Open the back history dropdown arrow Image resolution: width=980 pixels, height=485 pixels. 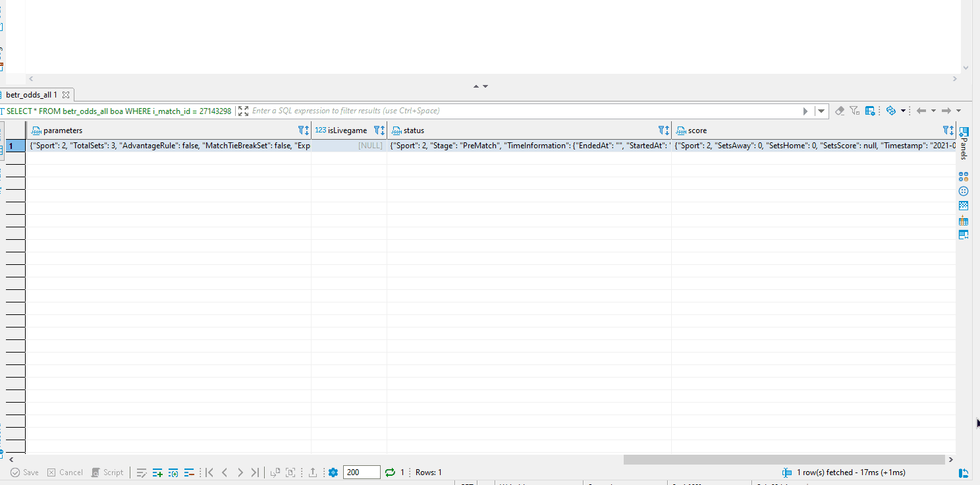933,111
